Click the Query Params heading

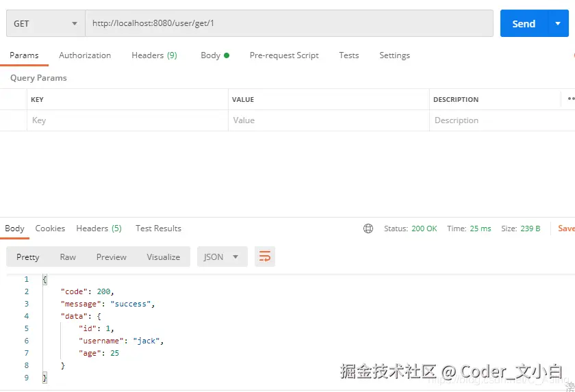pos(38,78)
